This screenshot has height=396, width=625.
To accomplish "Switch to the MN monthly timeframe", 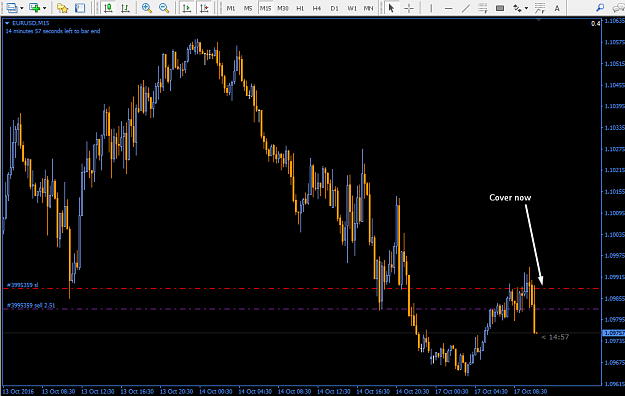I will 368,8.
